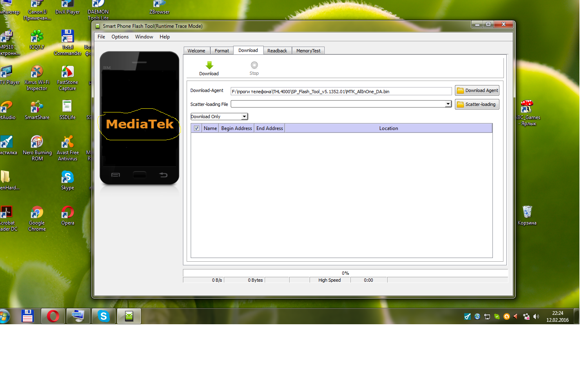
Task: Open the Options menu
Action: (120, 37)
